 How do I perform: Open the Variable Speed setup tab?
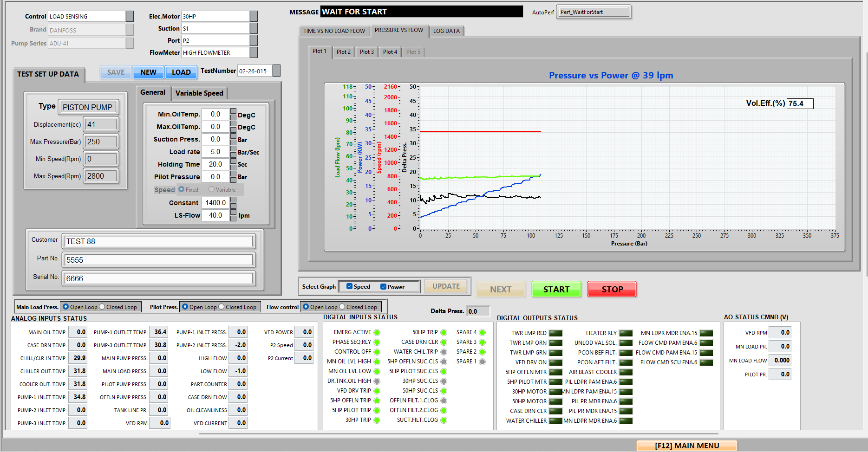tap(199, 93)
